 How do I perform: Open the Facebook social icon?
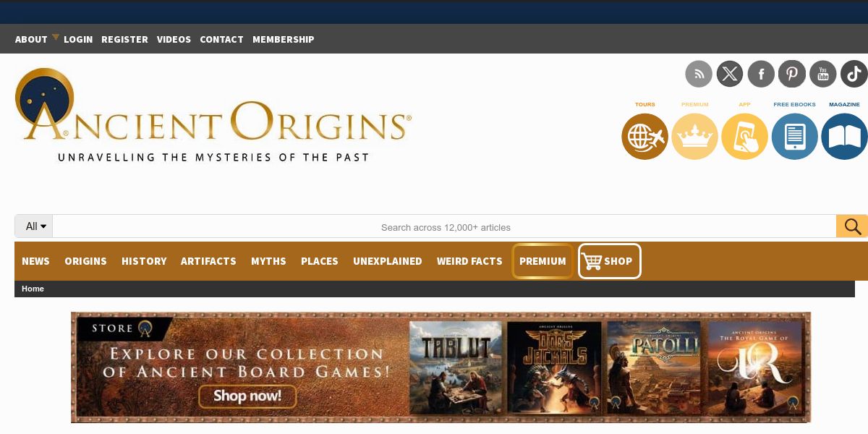coord(761,74)
